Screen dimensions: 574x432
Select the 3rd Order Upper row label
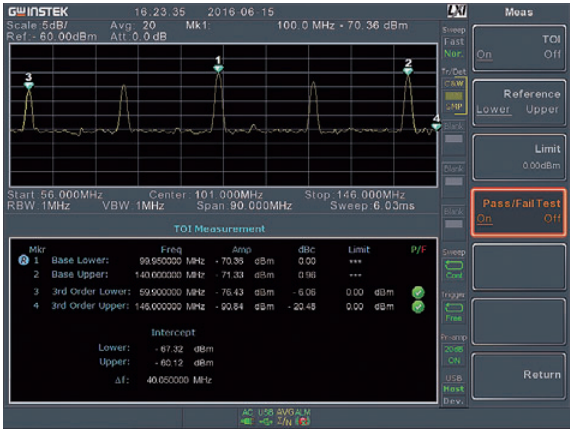coord(90,306)
